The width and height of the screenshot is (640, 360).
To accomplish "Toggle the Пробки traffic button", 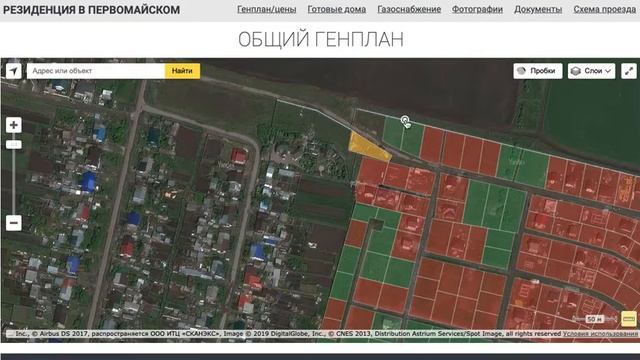I will tap(538, 71).
